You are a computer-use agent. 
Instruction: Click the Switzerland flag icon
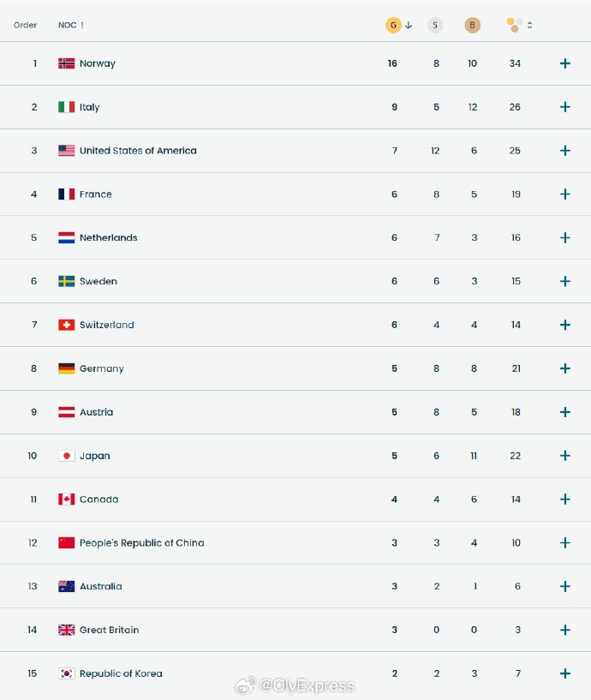pos(67,325)
